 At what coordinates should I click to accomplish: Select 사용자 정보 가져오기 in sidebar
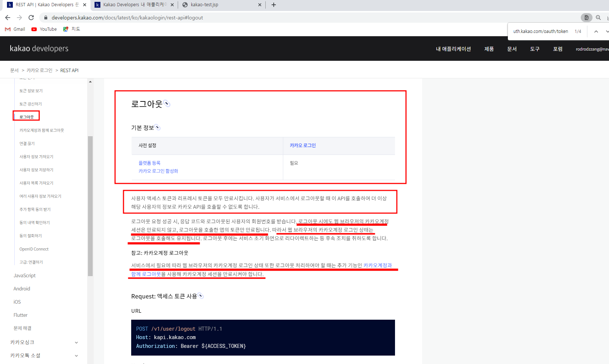click(36, 157)
